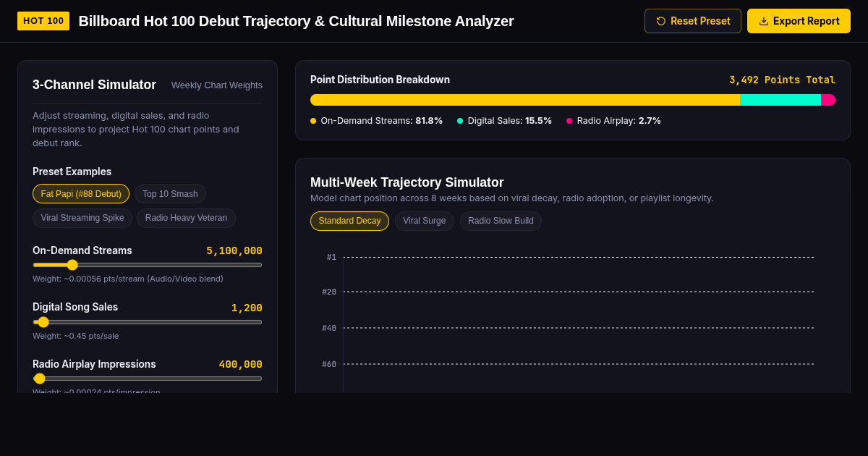Image resolution: width=868 pixels, height=456 pixels.
Task: Click the Digital Sales: 15.5% legend text
Action: tap(510, 121)
